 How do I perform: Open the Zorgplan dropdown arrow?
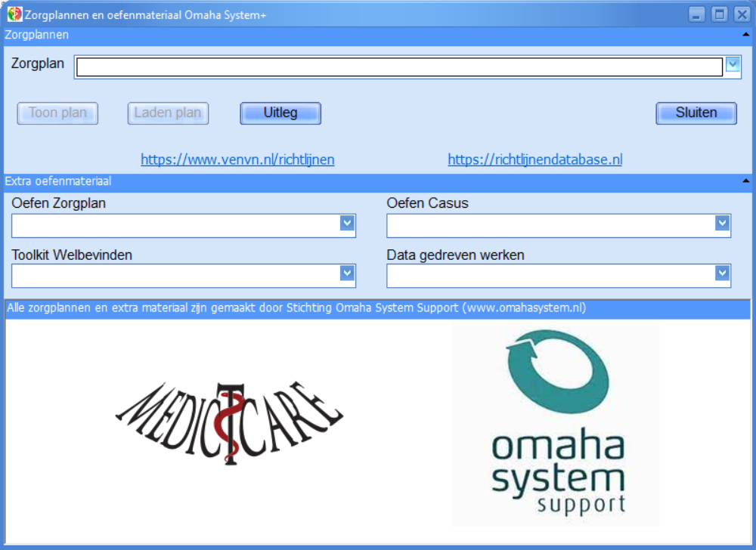tap(733, 66)
